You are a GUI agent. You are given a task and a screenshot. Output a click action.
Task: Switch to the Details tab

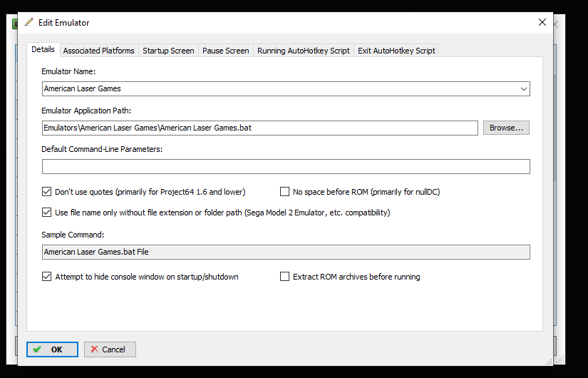43,49
